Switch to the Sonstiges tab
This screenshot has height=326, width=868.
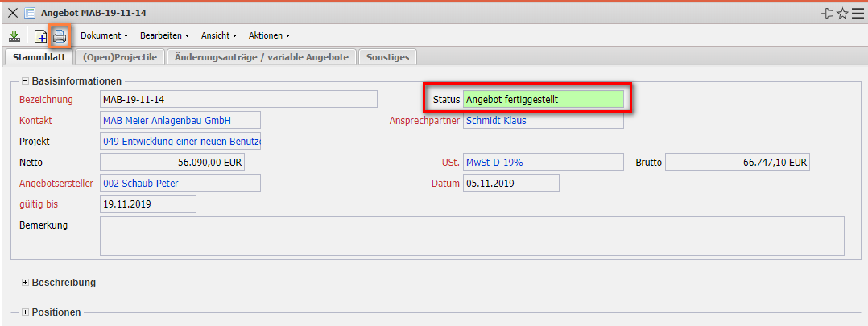coord(387,57)
